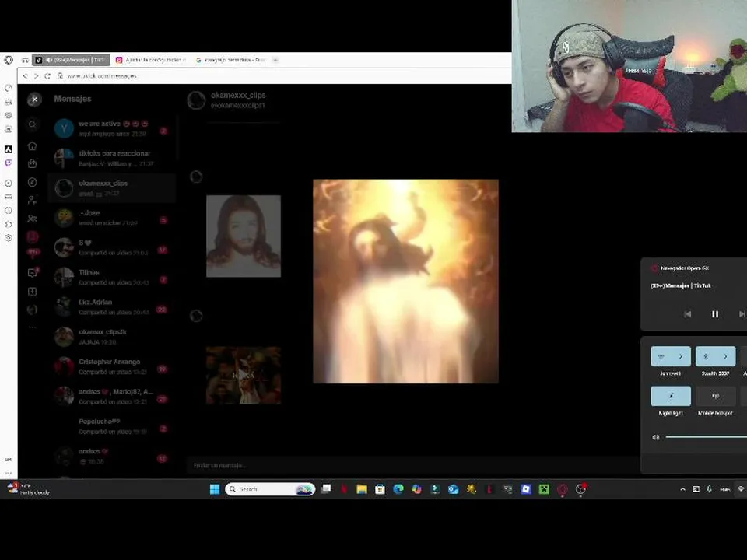The height and width of the screenshot is (560, 747).
Task: Click the Jesus portrait image message thumbnail
Action: pos(244,236)
